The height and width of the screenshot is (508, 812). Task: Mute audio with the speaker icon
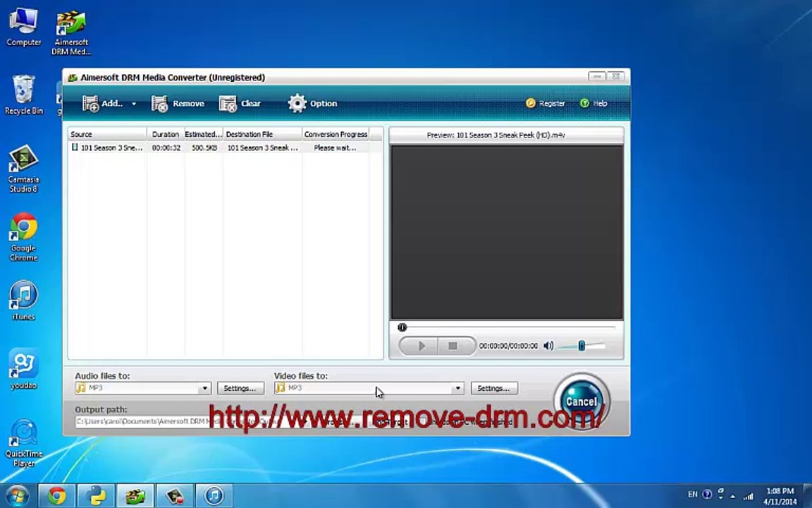click(x=548, y=346)
